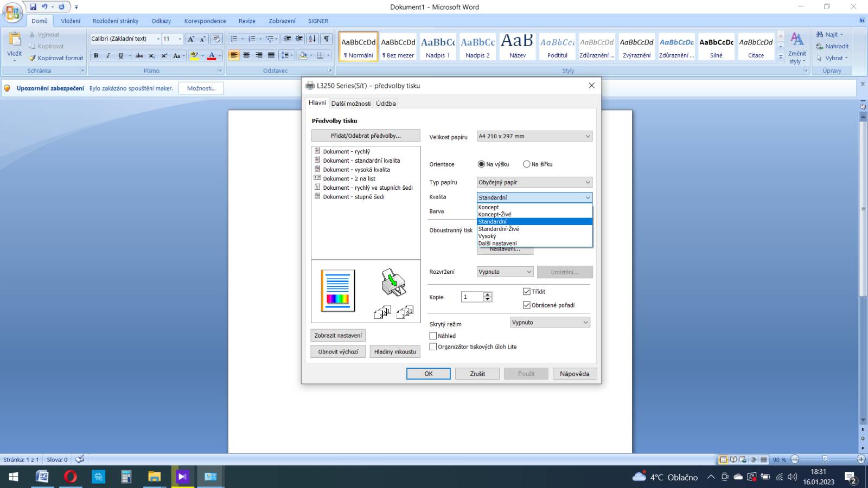Screen dimensions: 868x488
Task: Click the Zrušit button
Action: [477, 374]
